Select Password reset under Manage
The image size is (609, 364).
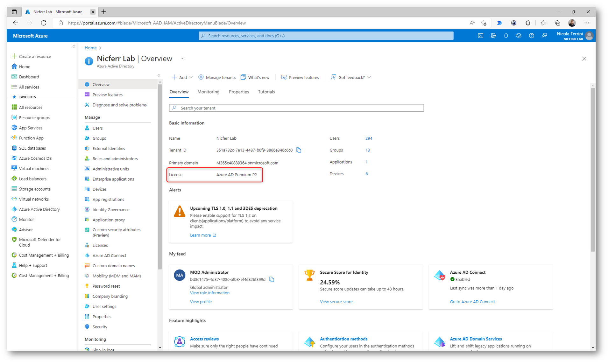106,286
